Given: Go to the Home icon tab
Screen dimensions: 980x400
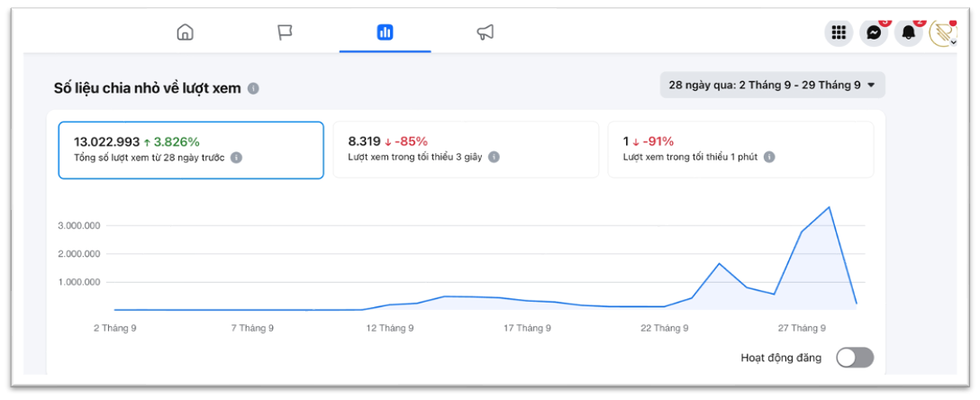Looking at the screenshot, I should (185, 32).
